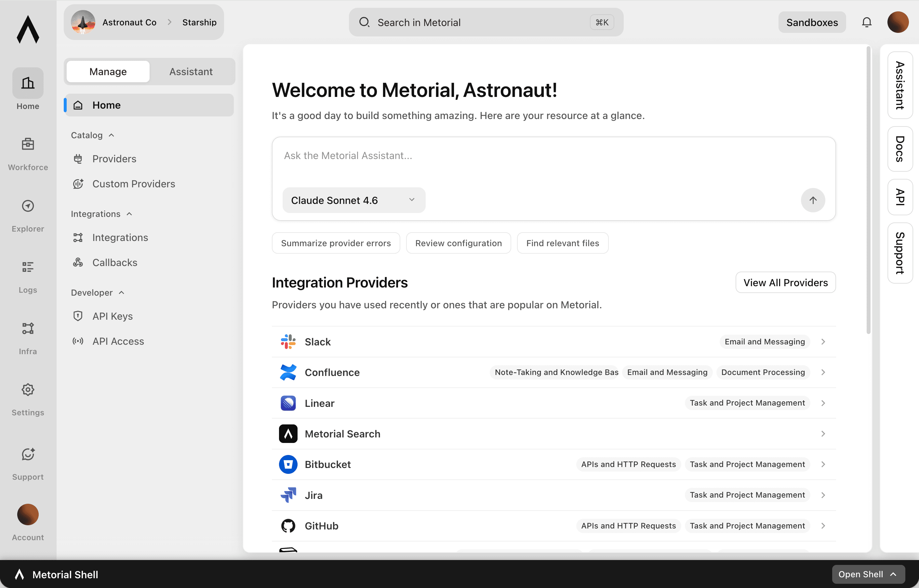Focus the Search in Metorial field

(x=486, y=22)
